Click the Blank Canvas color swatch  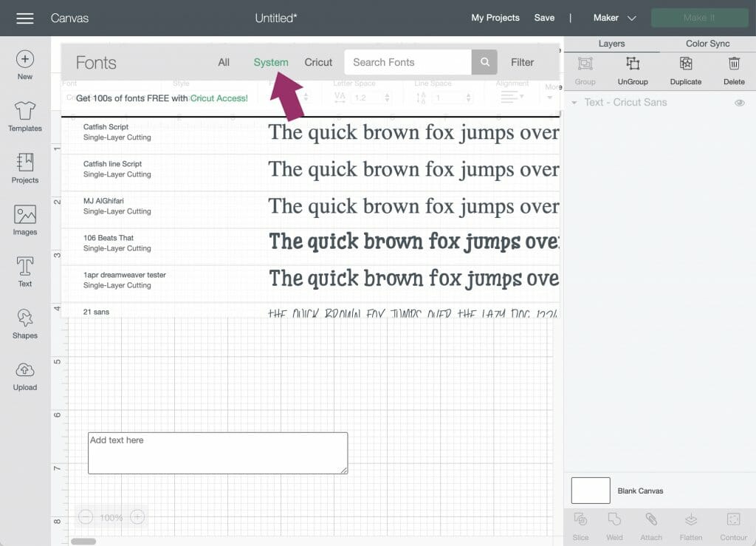[590, 490]
